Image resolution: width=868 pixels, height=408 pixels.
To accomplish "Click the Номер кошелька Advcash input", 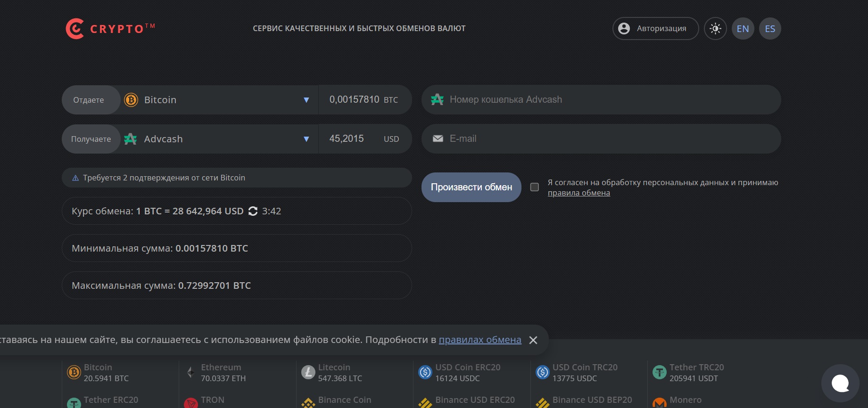I will tap(601, 99).
